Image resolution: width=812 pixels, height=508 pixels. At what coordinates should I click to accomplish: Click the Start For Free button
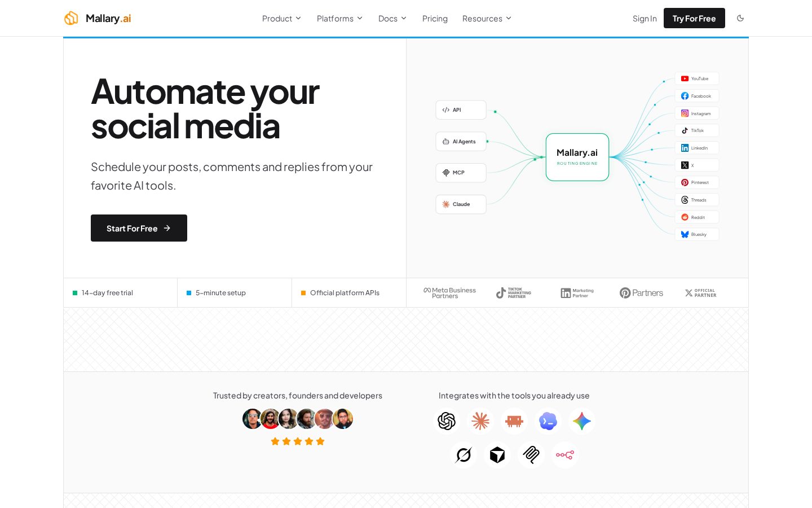[139, 228]
